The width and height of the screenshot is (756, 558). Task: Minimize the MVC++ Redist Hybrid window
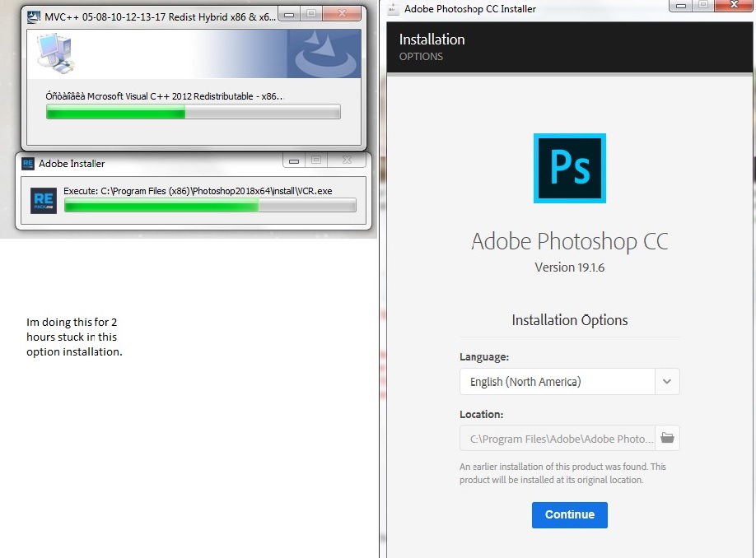coord(289,15)
